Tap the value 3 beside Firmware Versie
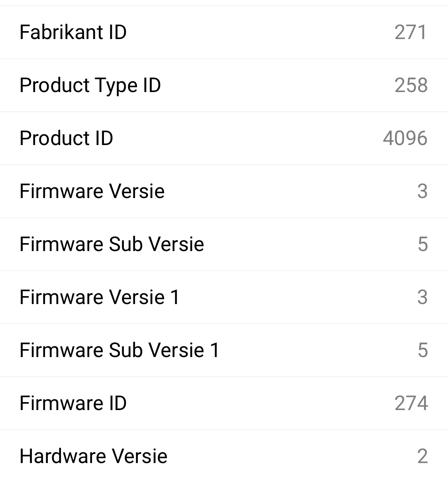Viewport: 448px width, 477px height. [423, 191]
